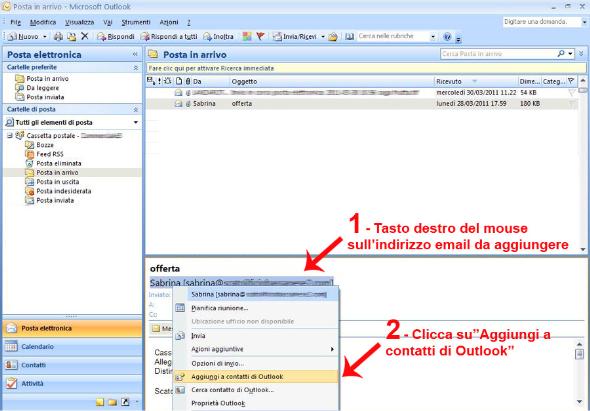Sort by the Ricevuto column header

476,81
